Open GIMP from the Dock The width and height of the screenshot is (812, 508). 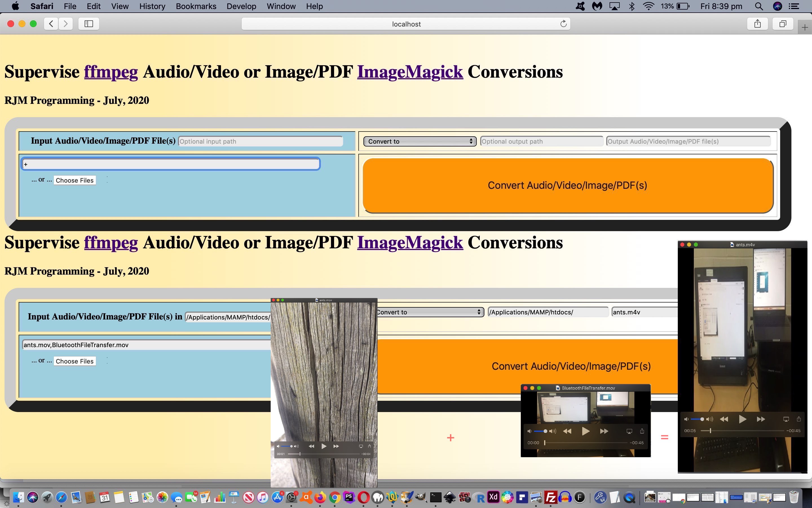[x=421, y=497]
